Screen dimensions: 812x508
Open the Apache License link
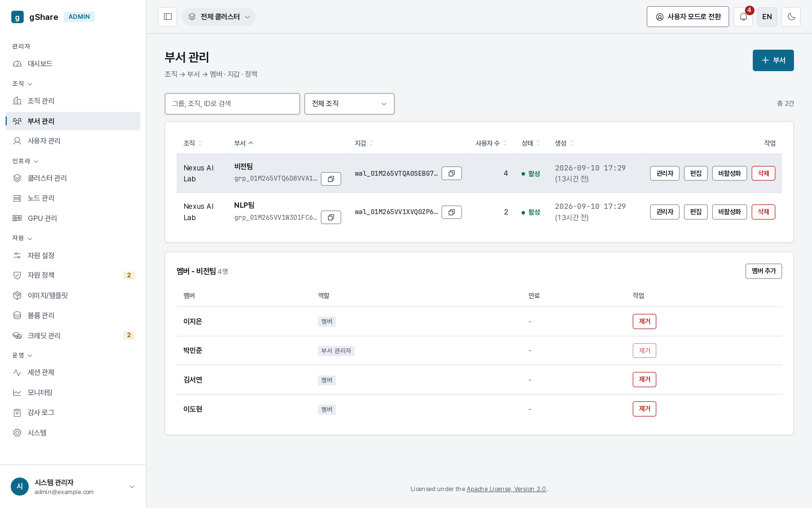click(506, 489)
